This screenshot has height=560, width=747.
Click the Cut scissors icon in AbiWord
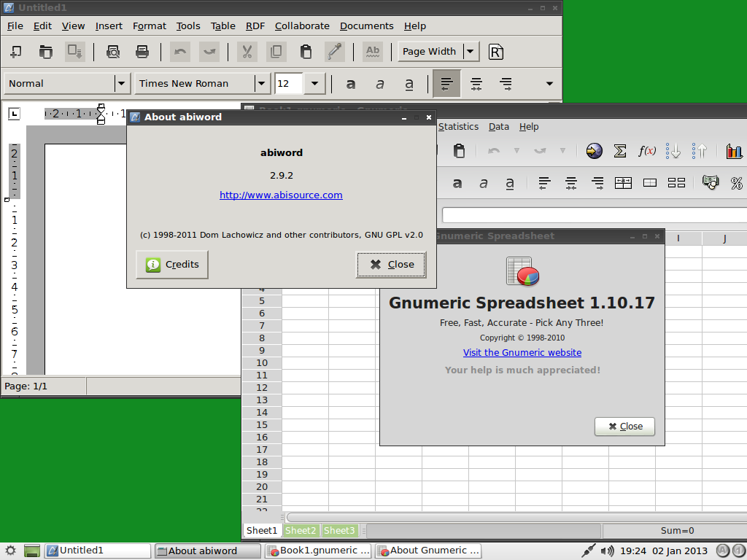pos(247,52)
